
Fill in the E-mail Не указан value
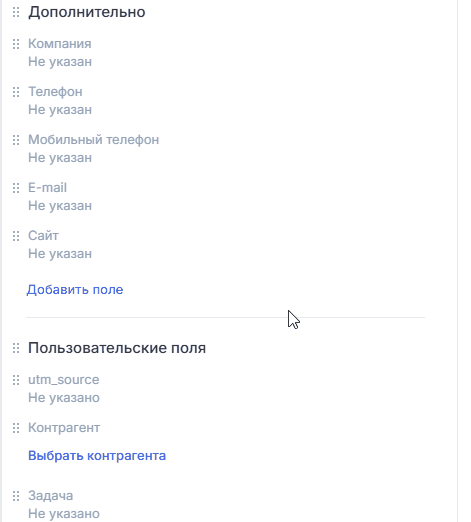[x=60, y=206]
